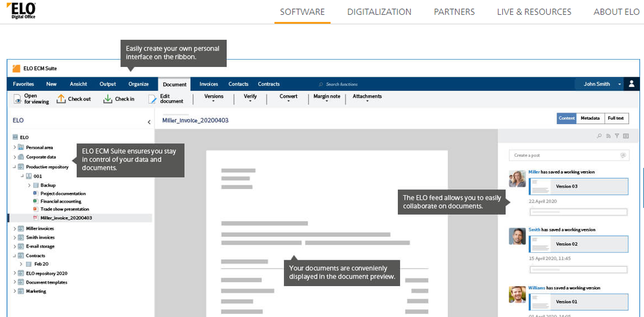Open the Version 03 feed card

[579, 186]
